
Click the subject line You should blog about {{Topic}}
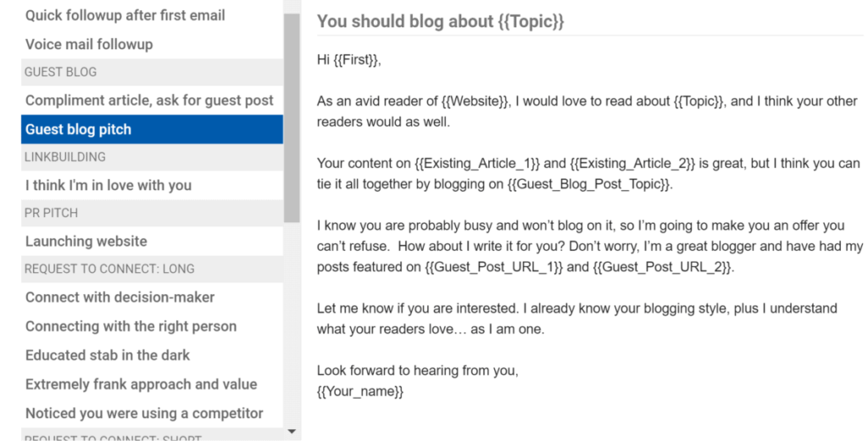[x=440, y=21]
